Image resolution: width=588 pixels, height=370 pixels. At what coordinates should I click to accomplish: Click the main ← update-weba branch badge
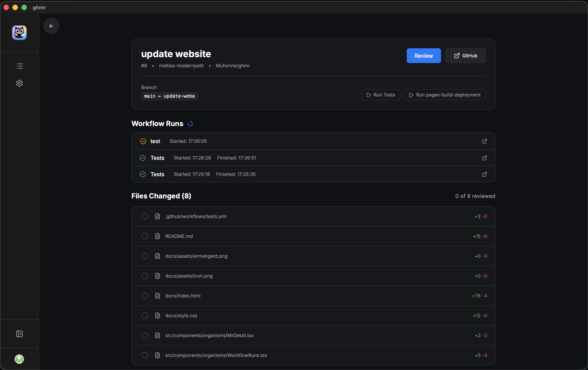[x=169, y=96]
